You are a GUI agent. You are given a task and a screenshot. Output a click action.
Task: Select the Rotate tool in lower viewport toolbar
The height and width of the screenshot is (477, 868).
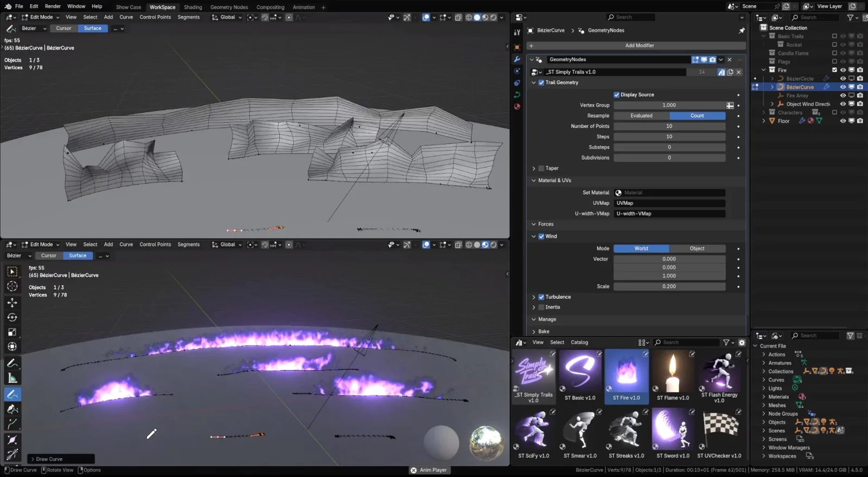12,317
